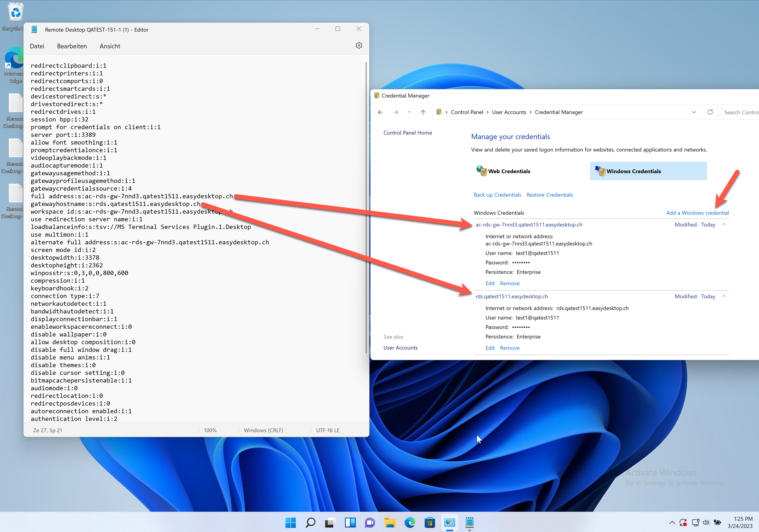This screenshot has height=532, width=759.
Task: Click the Search Control Panel field
Action: click(740, 112)
